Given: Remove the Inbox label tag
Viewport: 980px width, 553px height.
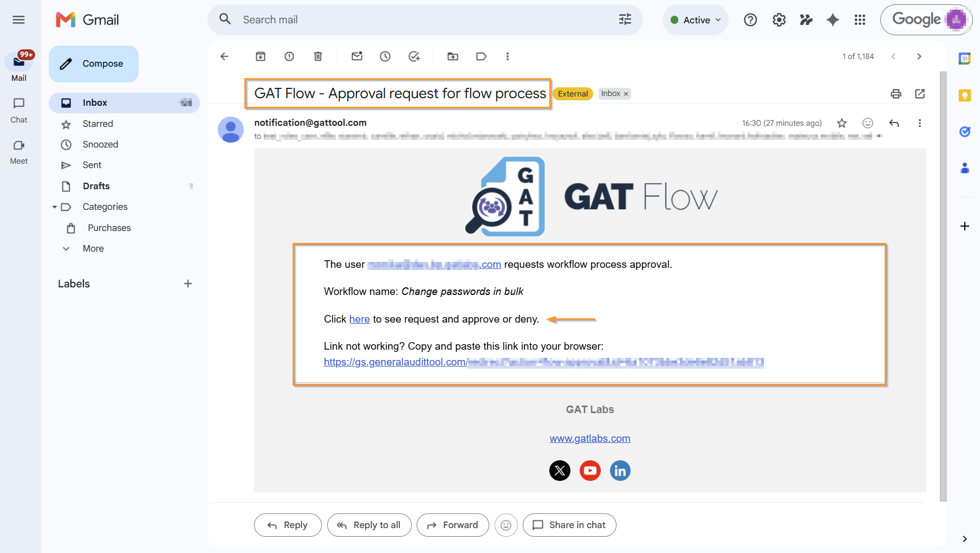Looking at the screenshot, I should (x=626, y=94).
